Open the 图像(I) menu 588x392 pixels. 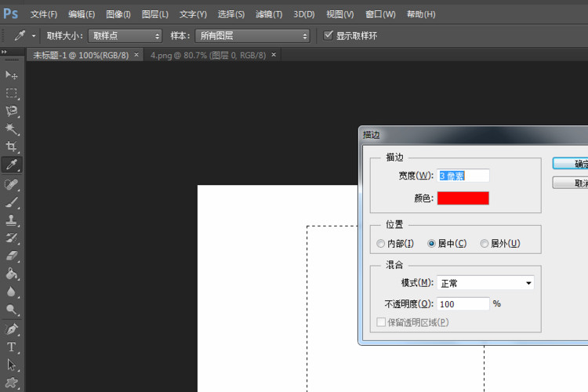click(x=118, y=14)
